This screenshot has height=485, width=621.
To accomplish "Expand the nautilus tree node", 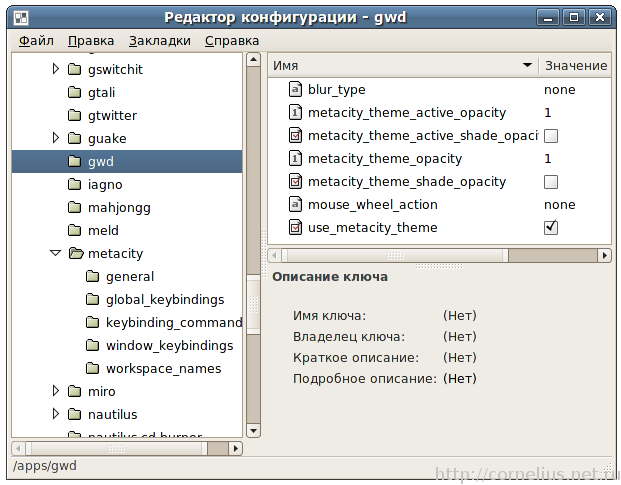I will coord(56,414).
